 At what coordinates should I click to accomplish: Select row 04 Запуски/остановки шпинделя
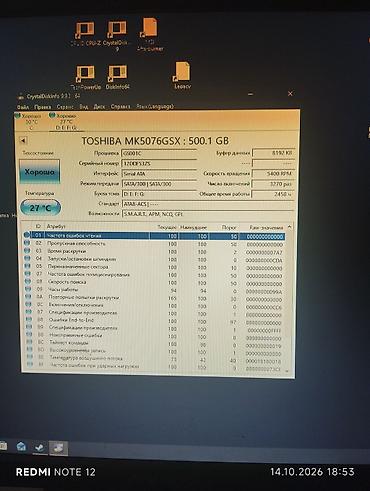pos(154,259)
